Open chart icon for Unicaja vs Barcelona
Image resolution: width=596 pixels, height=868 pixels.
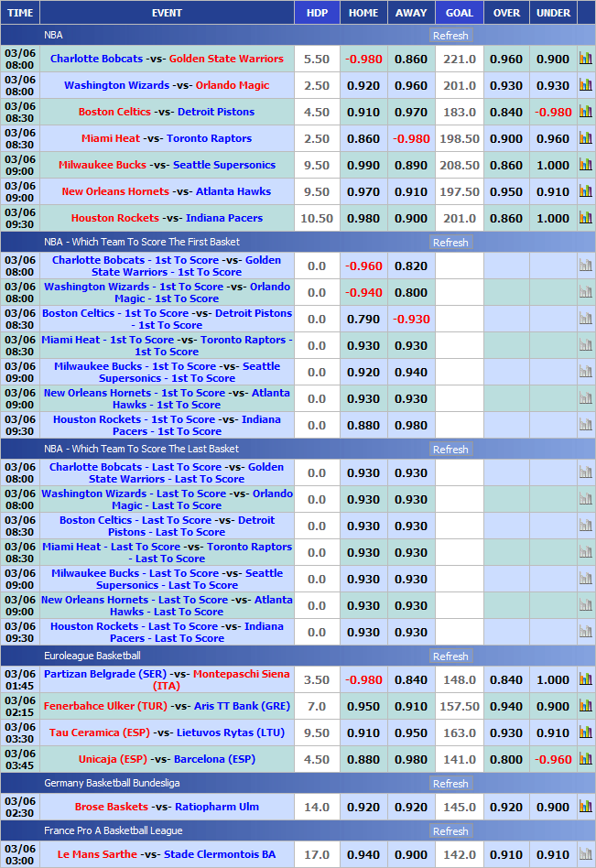[x=586, y=759]
